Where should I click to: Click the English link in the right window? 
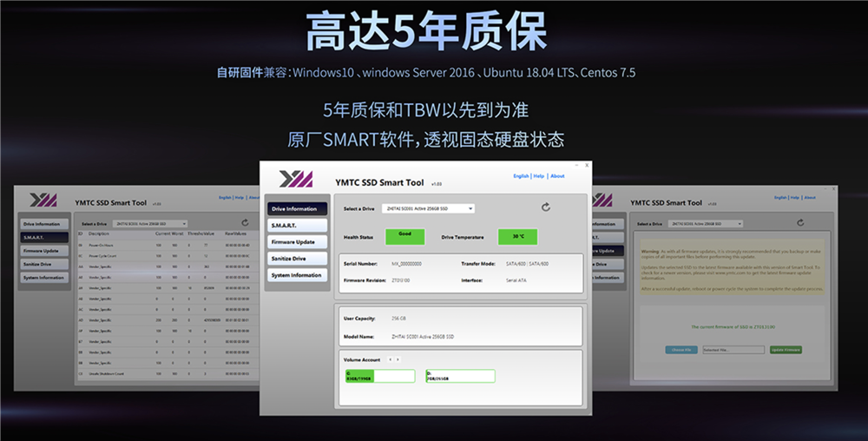[x=780, y=198]
